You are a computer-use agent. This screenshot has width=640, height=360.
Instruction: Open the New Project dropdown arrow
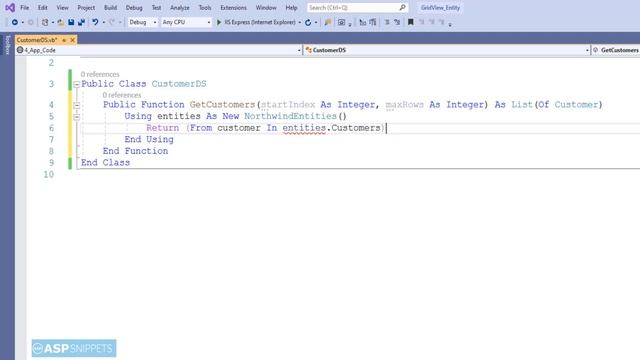[x=53, y=22]
